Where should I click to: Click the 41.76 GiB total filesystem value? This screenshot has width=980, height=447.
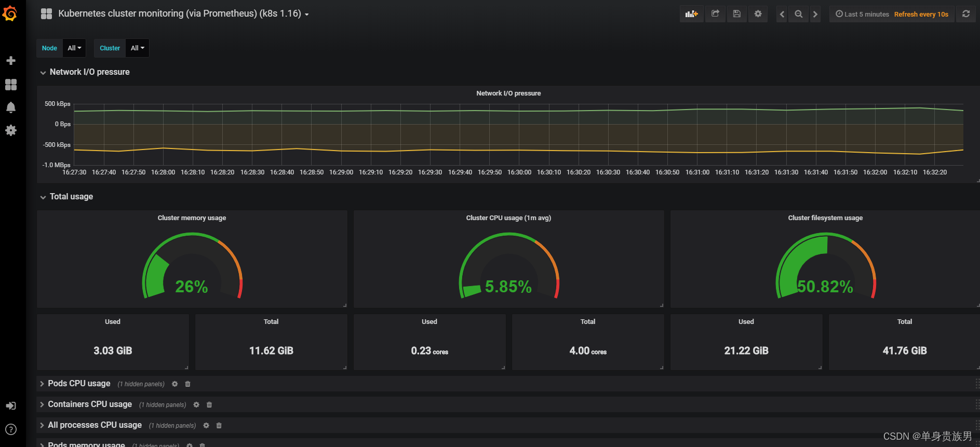point(905,351)
